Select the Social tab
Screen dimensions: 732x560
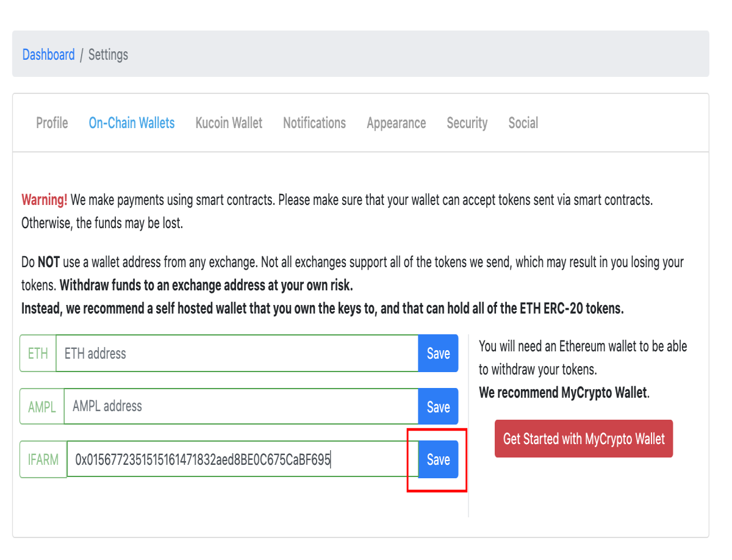[x=523, y=123]
